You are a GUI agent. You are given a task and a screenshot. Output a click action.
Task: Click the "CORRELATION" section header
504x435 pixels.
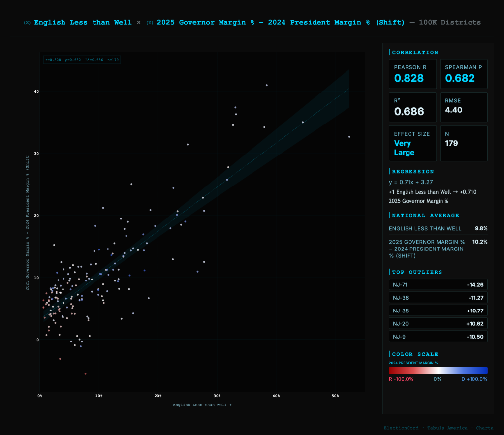415,52
